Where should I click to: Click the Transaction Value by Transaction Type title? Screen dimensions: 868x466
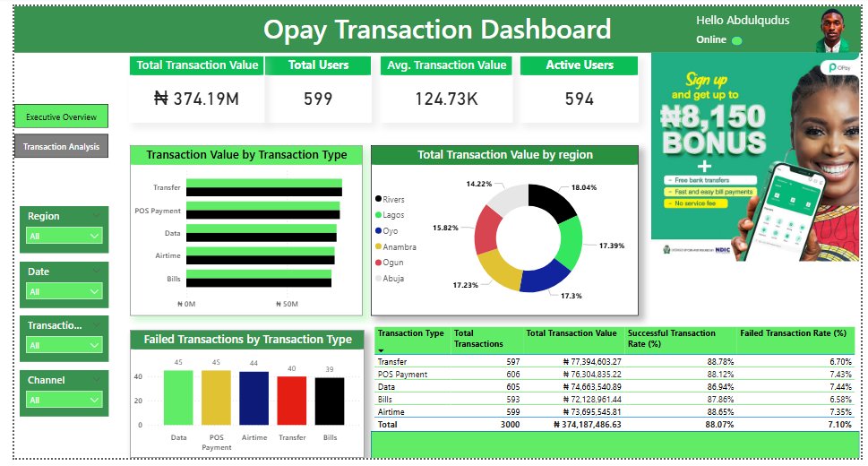(x=246, y=155)
